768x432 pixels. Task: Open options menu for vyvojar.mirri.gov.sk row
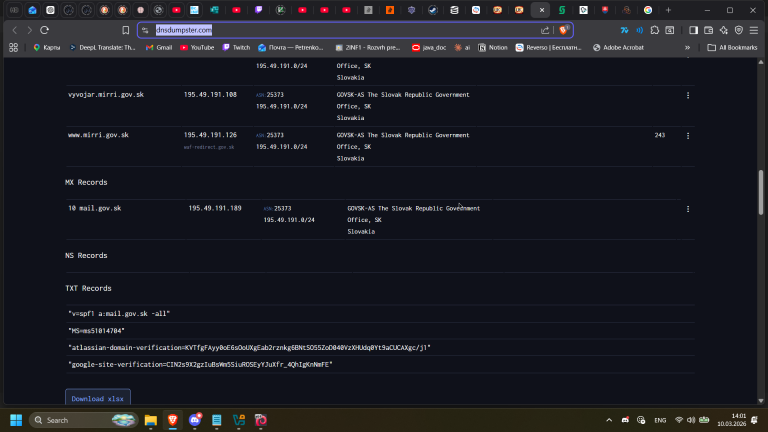pyautogui.click(x=688, y=96)
